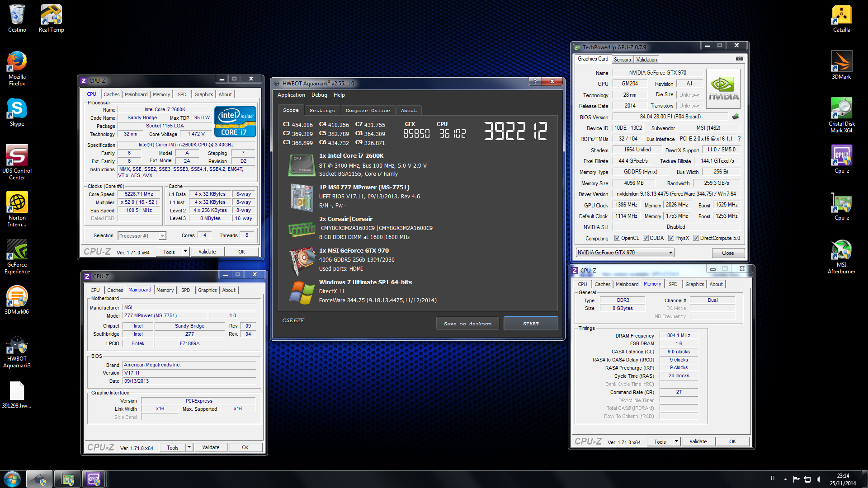Switch to CPU-Z taskbar button
Image resolution: width=868 pixels, height=488 pixels.
pos(94,479)
